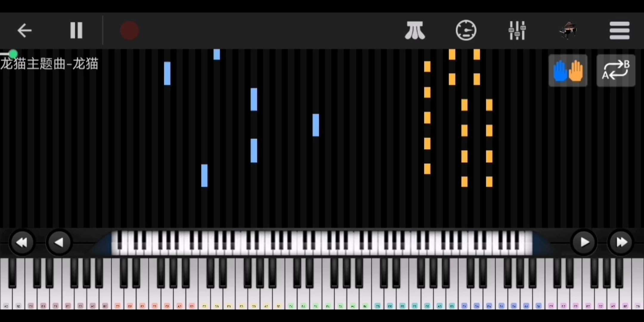Image resolution: width=644 pixels, height=322 pixels.
Task: Open the piano teacher avatar settings
Action: click(x=569, y=30)
